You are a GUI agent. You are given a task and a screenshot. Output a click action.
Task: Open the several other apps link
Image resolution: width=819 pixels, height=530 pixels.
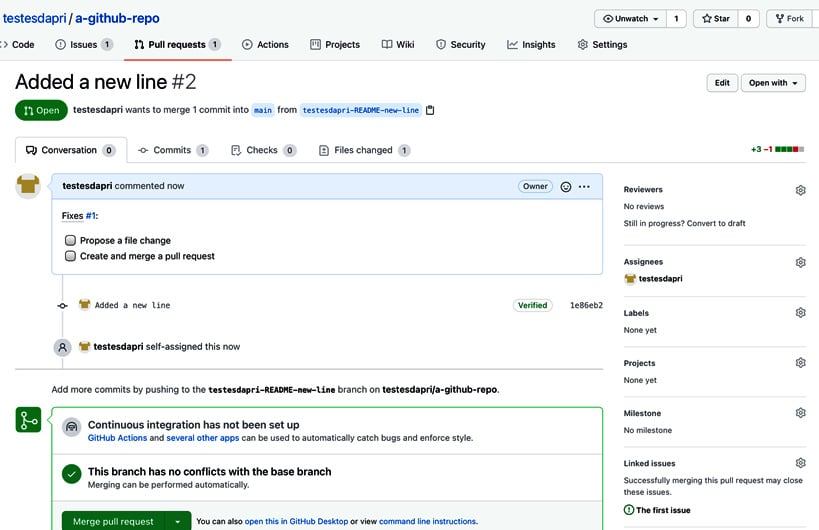click(203, 438)
